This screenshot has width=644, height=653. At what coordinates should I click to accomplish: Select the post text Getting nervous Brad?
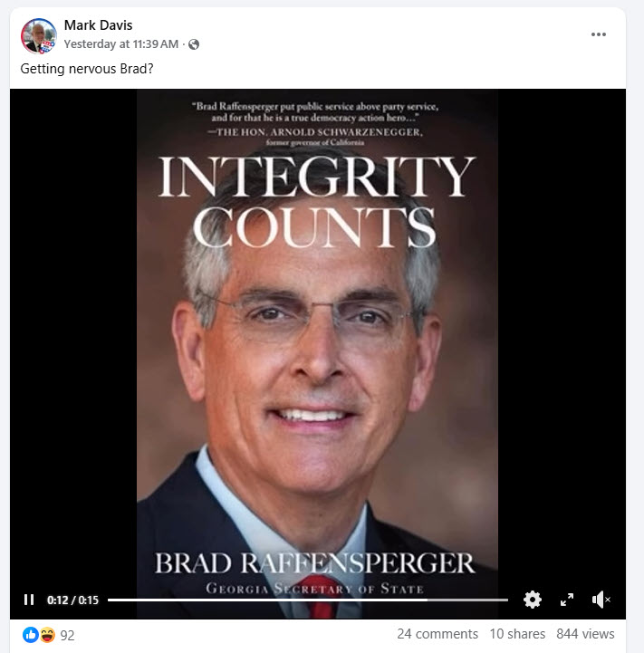(87, 69)
